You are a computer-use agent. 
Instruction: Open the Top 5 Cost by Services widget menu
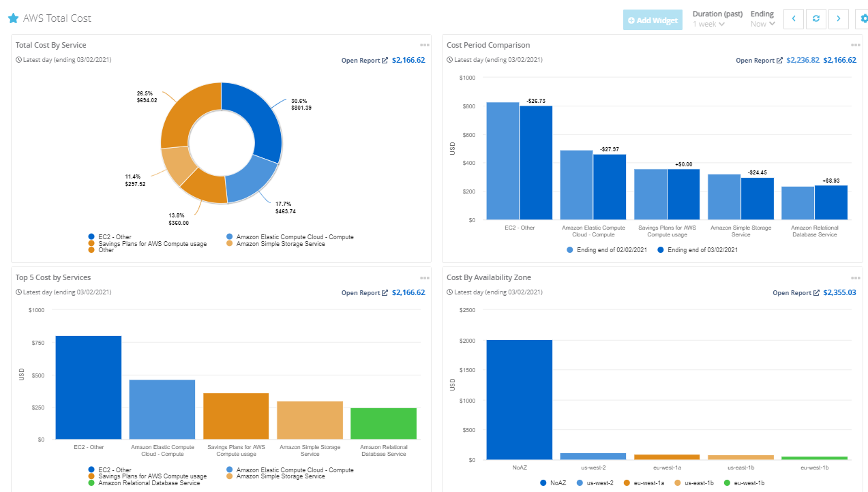pos(425,277)
